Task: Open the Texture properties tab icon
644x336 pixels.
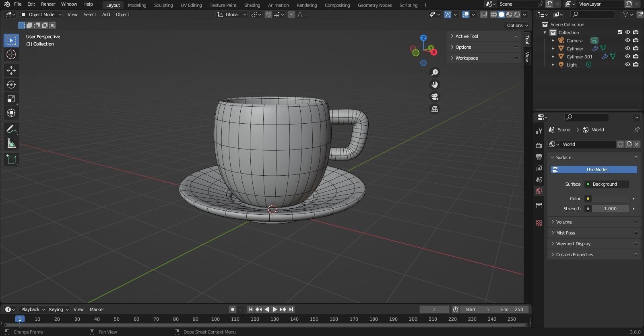Action: (539, 223)
